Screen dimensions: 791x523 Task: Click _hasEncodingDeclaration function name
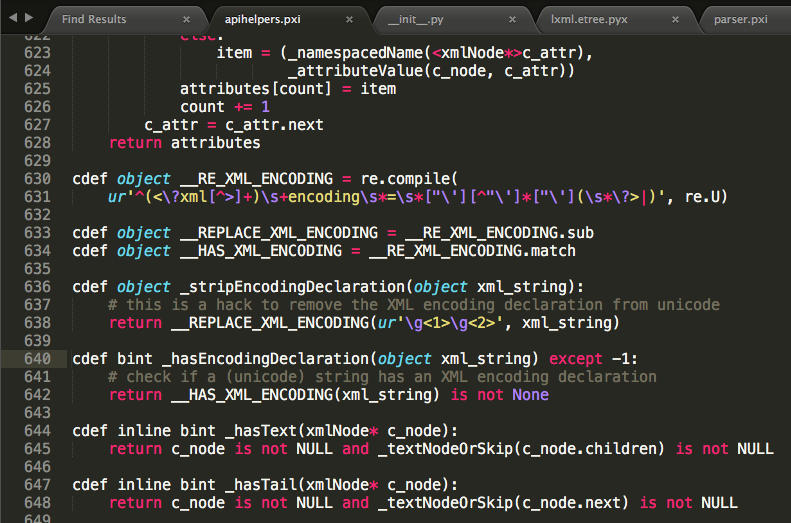pos(266,359)
